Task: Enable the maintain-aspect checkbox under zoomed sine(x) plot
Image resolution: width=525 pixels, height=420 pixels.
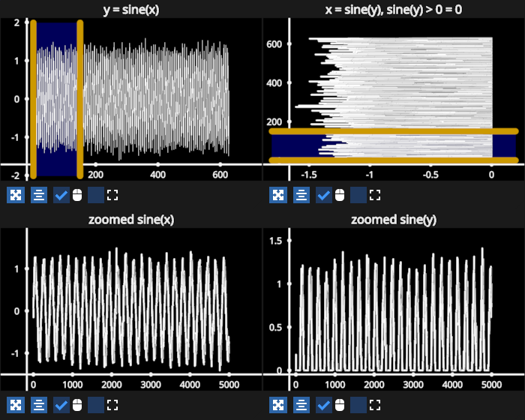Action: click(x=96, y=405)
